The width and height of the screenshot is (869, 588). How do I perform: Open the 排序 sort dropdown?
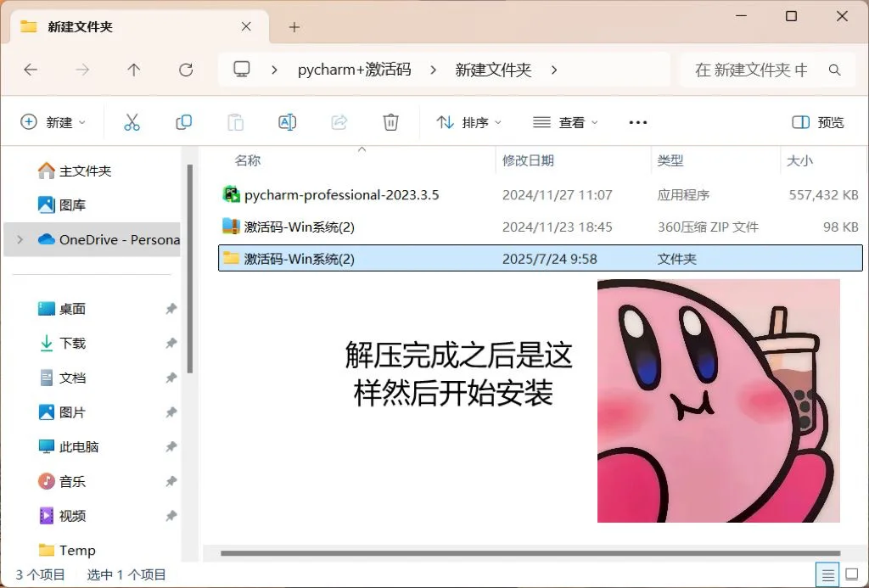tap(468, 121)
